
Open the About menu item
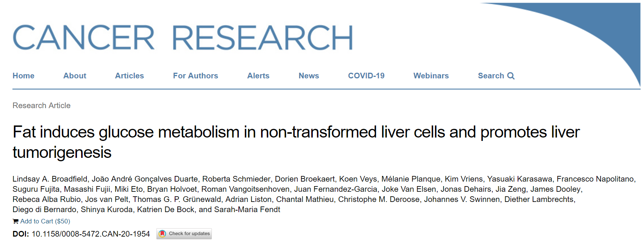pos(75,76)
